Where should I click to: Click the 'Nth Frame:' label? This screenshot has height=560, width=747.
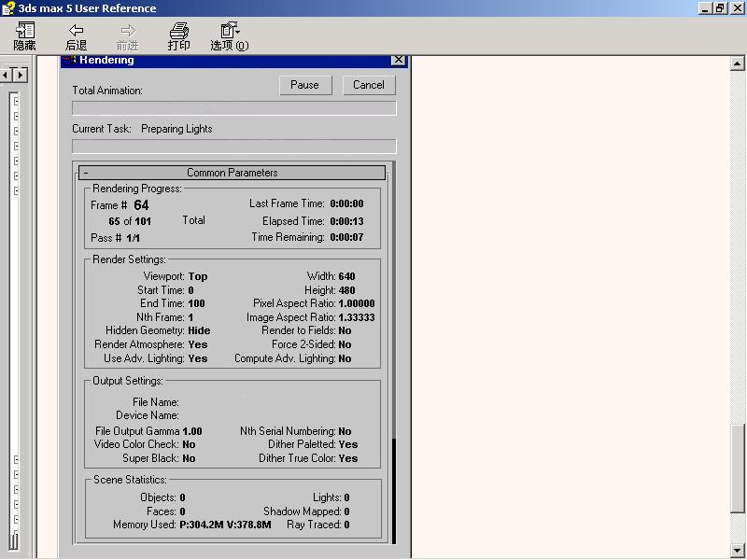point(160,317)
